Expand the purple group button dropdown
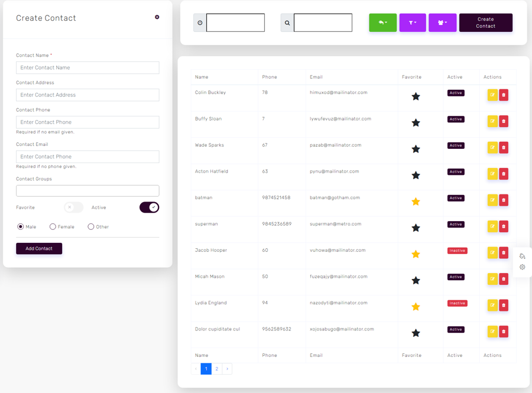Screen dimensions: 532x393 point(447,22)
